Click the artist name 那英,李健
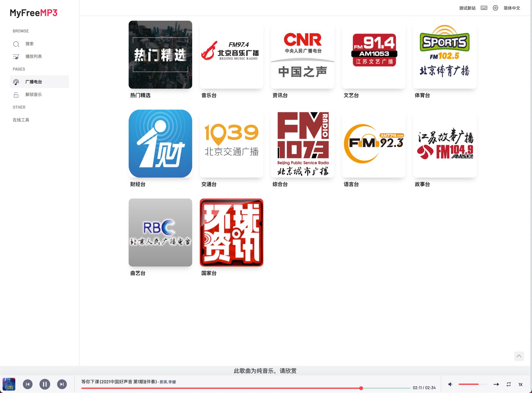 point(168,382)
